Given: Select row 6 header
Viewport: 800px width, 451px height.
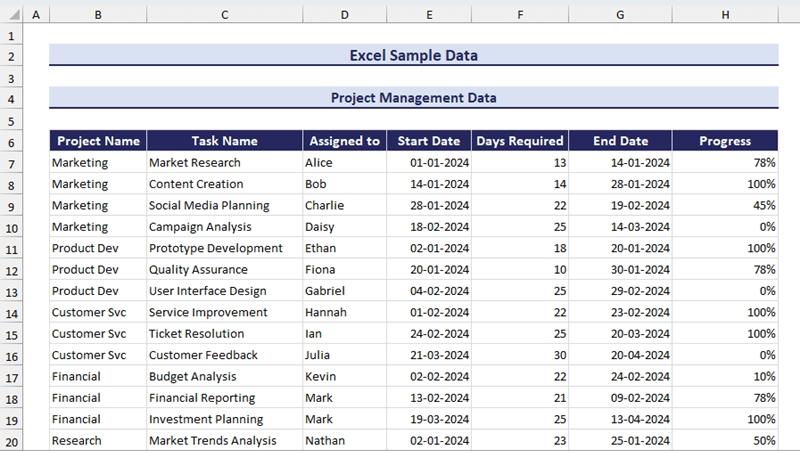Looking at the screenshot, I should tap(11, 120).
